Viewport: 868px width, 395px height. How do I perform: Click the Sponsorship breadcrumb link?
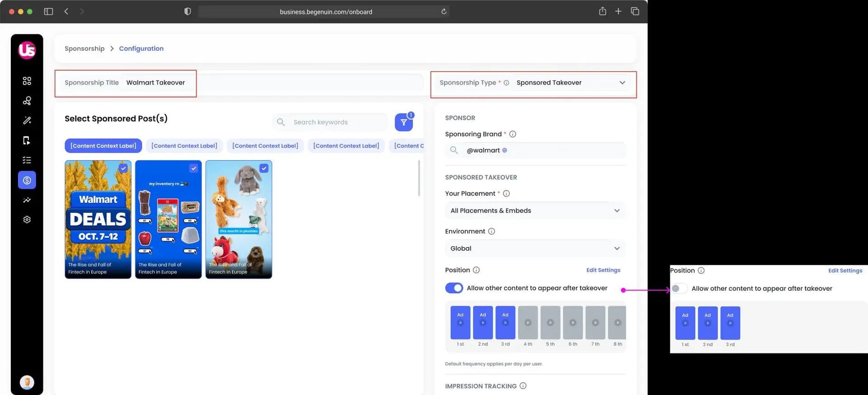click(85, 48)
